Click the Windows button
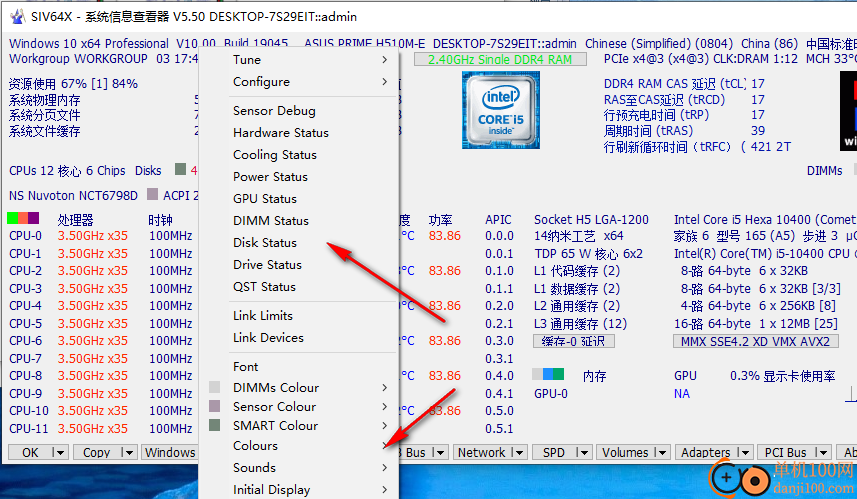Screen dimensions: 857x499 click(169, 453)
